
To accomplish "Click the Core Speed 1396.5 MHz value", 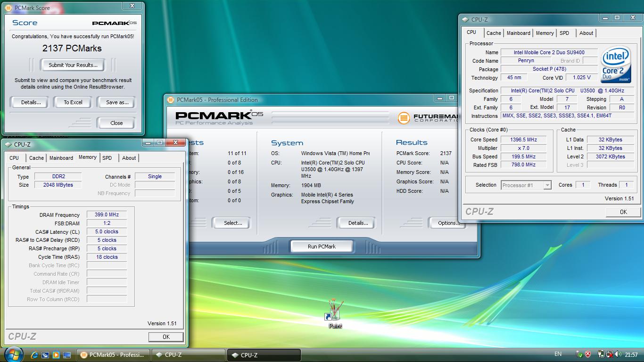I will point(523,140).
